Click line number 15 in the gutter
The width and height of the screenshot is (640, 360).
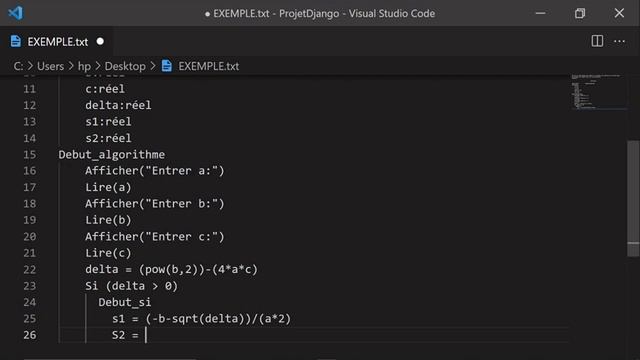pos(29,155)
